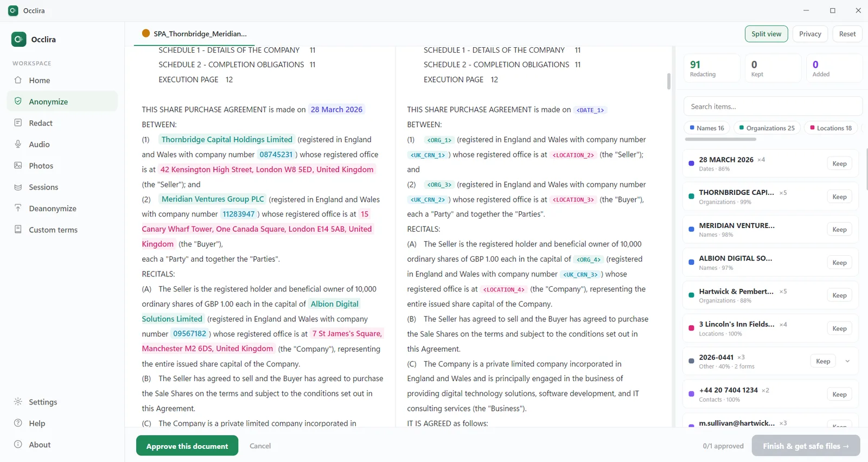Click the <LOCATION_3> placeholder tag

(x=573, y=200)
